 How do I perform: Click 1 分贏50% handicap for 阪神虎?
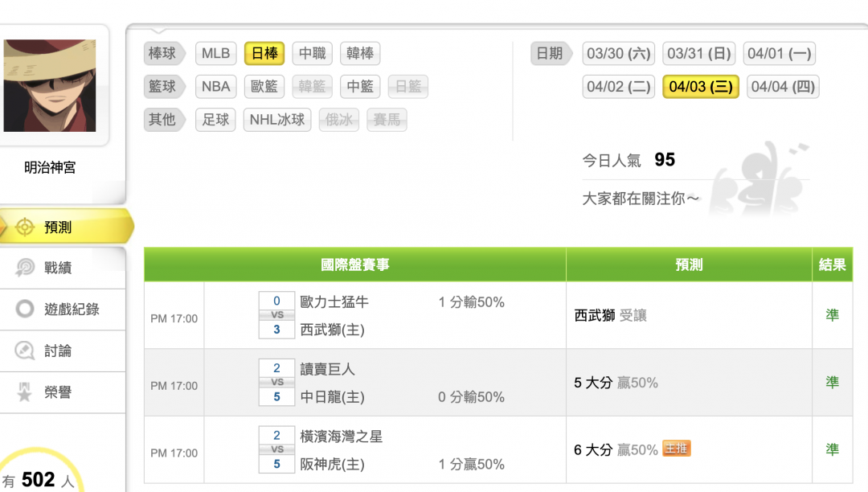pyautogui.click(x=471, y=465)
